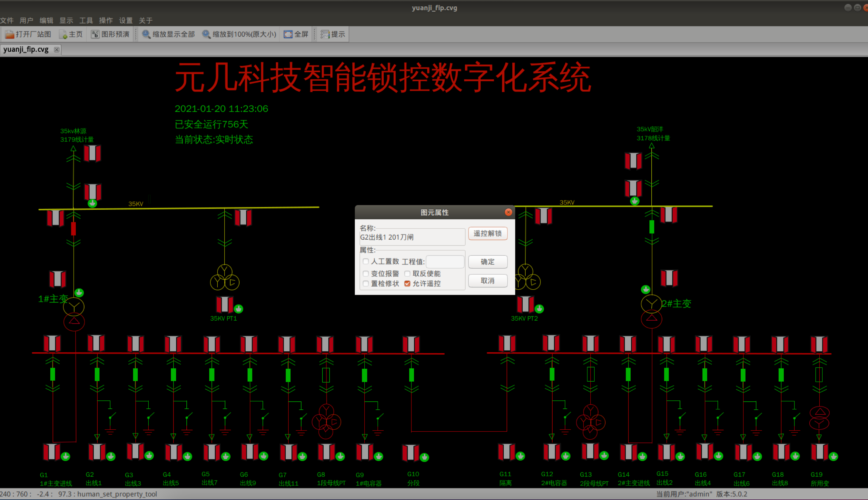This screenshot has height=500, width=868.
Task: Click the green ground indicator under G2 出线1
Action: (111, 456)
